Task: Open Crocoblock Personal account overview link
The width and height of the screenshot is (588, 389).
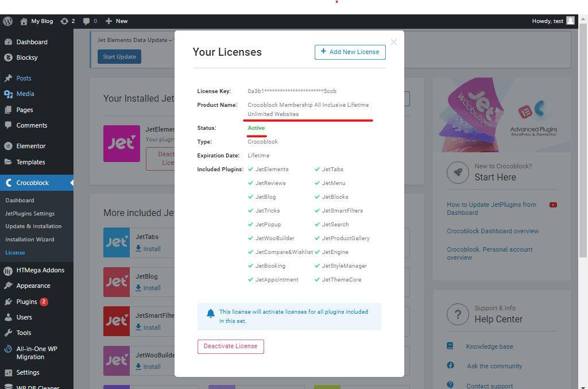Action: click(x=490, y=253)
